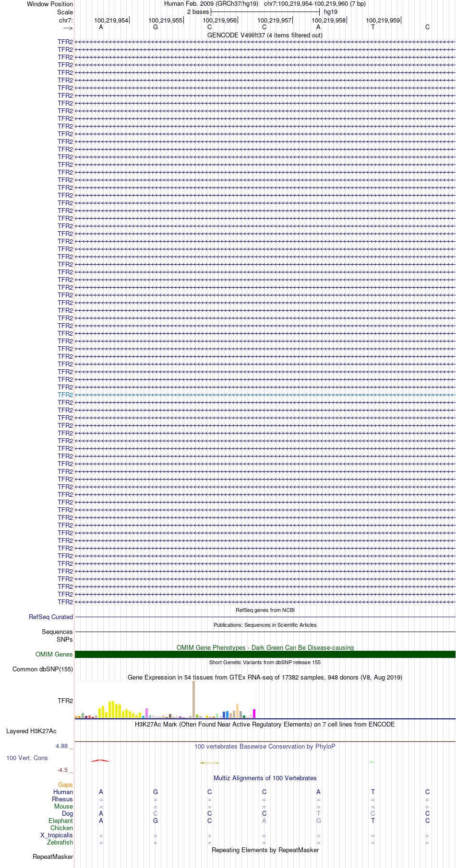Screen dimensions: 456x868
Task: Click the Rhesus species row label
Action: click(62, 799)
